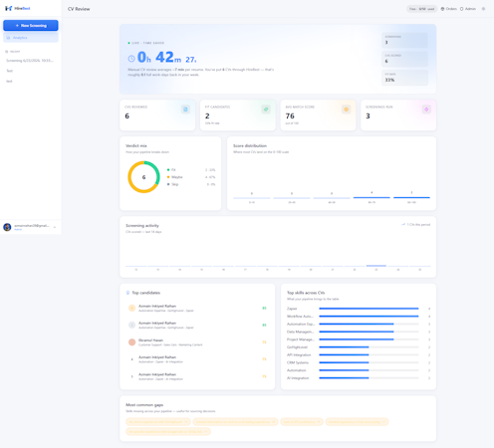Click the Zapier skill progress bar
This screenshot has width=494, height=448.
pyautogui.click(x=369, y=309)
